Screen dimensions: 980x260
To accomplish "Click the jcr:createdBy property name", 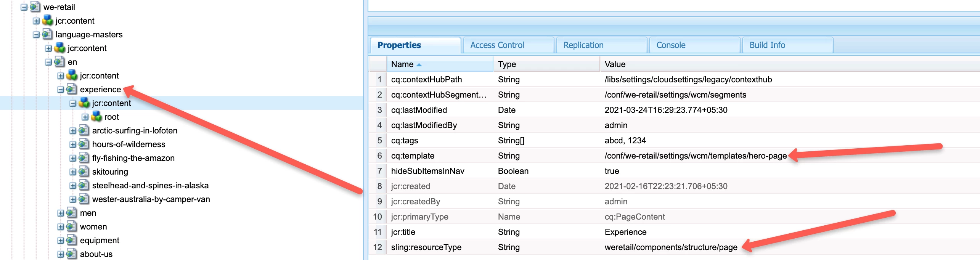I will (x=415, y=201).
